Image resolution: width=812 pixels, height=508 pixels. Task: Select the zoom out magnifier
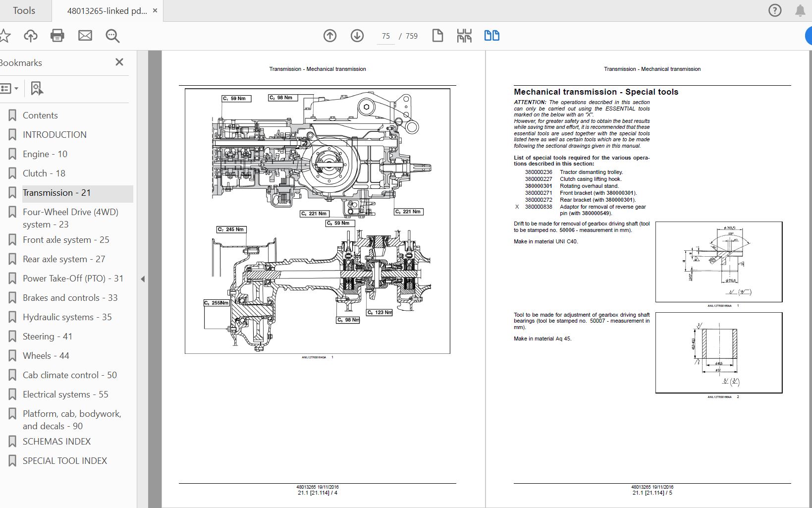coord(112,35)
